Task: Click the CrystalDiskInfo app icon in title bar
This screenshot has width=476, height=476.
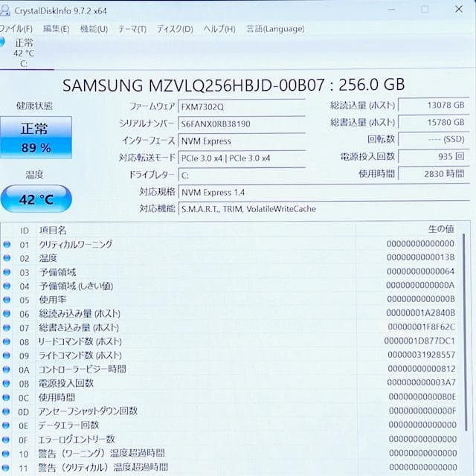Action: pyautogui.click(x=5, y=11)
